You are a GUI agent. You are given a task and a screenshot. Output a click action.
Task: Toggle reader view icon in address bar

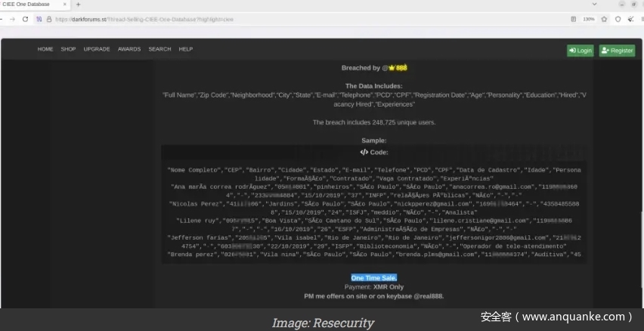coord(574,19)
